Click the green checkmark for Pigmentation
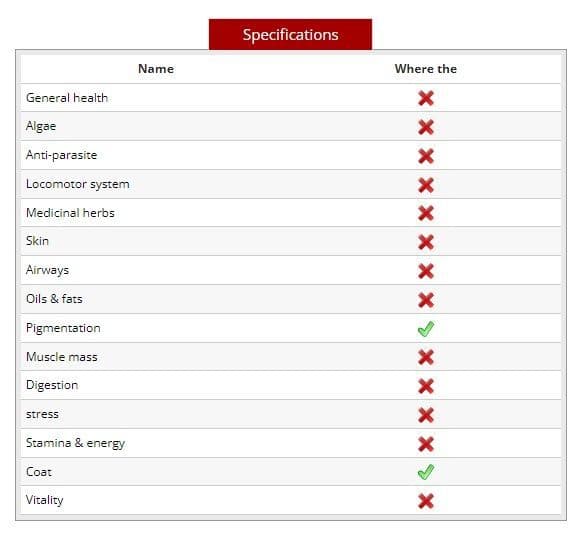 (426, 329)
